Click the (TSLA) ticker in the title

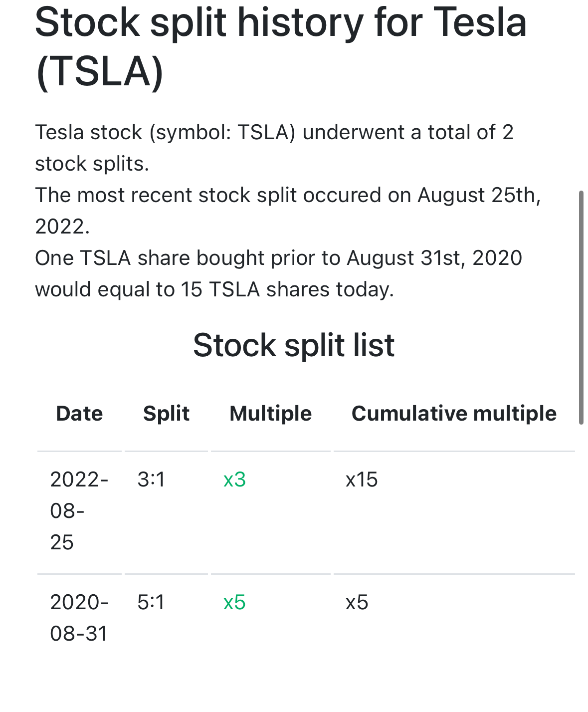[x=100, y=72]
